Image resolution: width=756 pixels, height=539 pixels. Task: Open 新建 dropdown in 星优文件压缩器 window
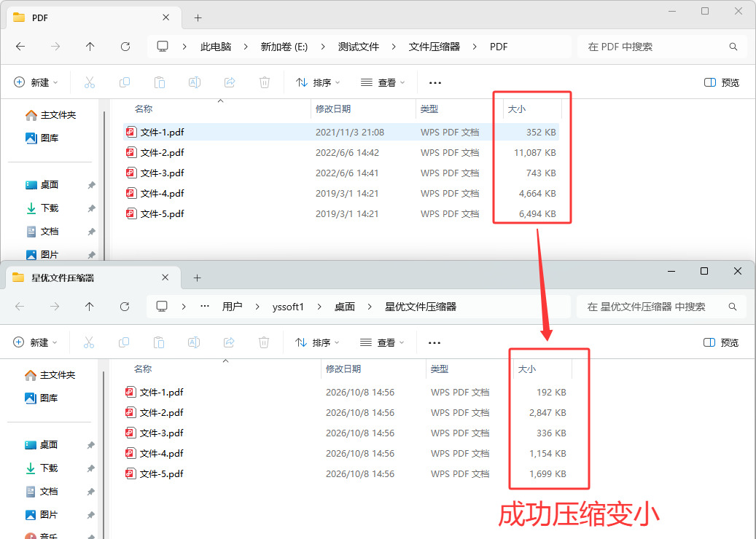[35, 342]
